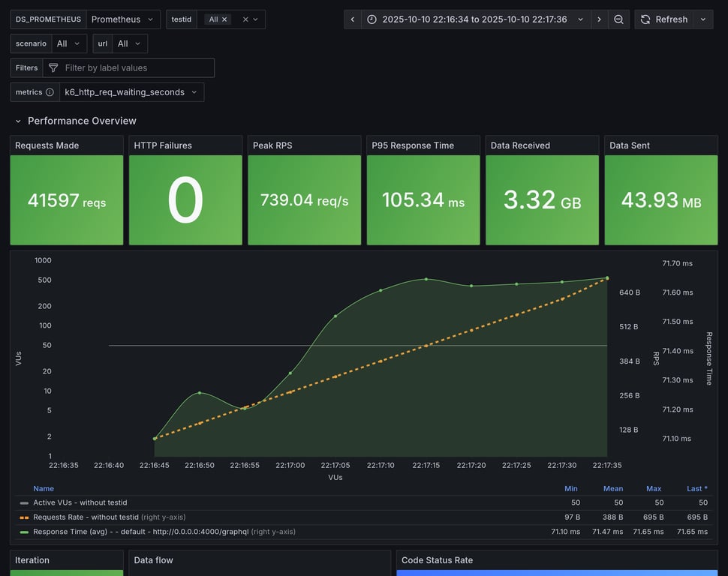Click the Refresh button
Viewport: 728px width, 576px height.
click(663, 19)
